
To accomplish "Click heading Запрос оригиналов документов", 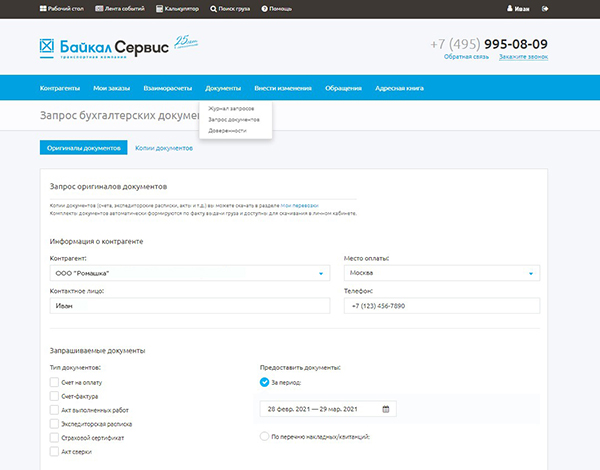I will pos(108,187).
